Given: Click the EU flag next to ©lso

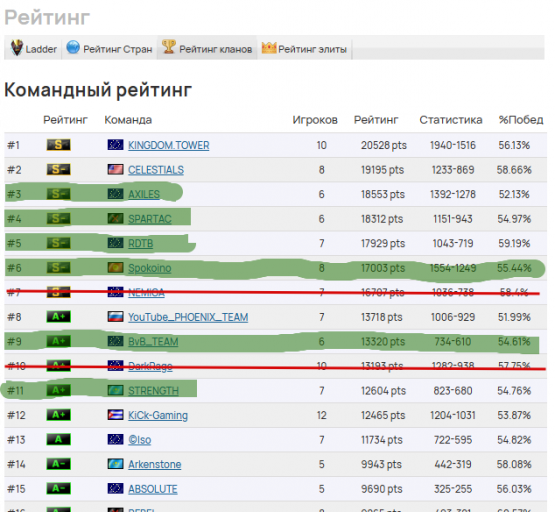Looking at the screenshot, I should (115, 439).
